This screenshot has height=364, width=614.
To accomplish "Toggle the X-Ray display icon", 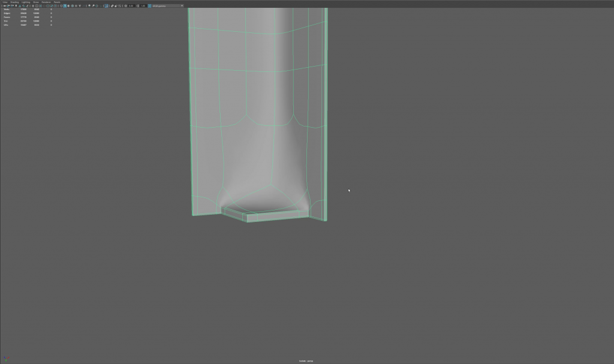I will click(112, 6).
